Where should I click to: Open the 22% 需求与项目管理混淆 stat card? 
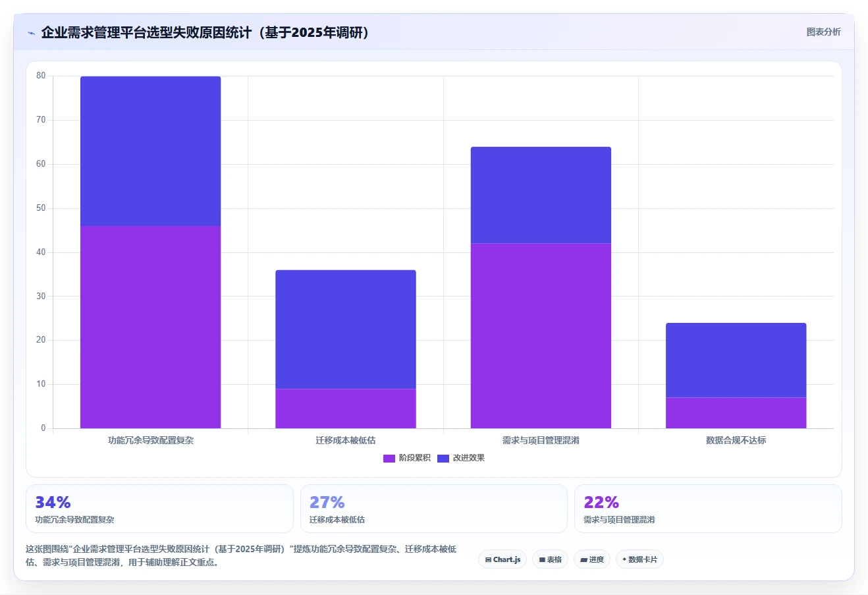click(708, 509)
